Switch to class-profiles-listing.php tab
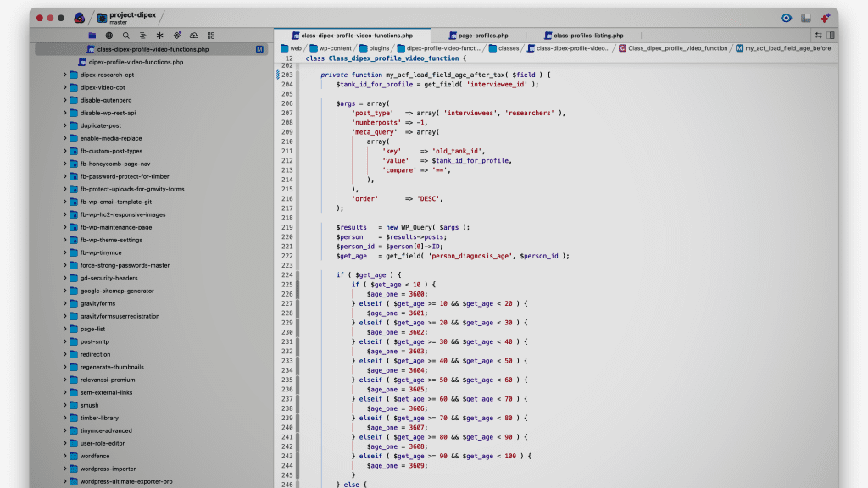 (x=583, y=36)
